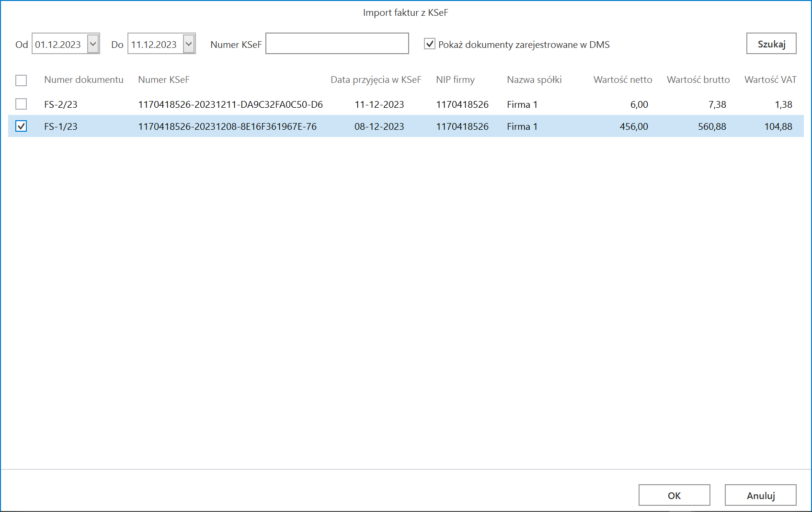Image resolution: width=812 pixels, height=512 pixels.
Task: Sort by Numer KSeF column header
Action: (164, 80)
